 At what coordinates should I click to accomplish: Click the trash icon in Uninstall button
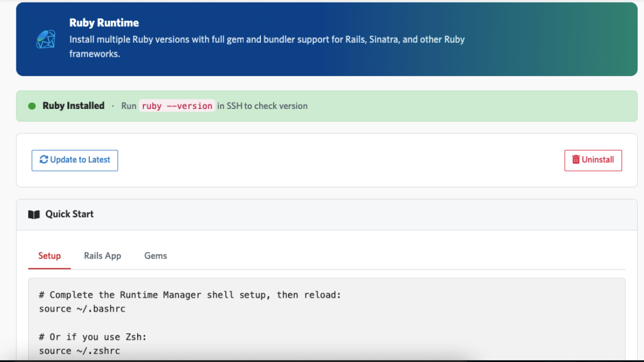[x=576, y=160]
